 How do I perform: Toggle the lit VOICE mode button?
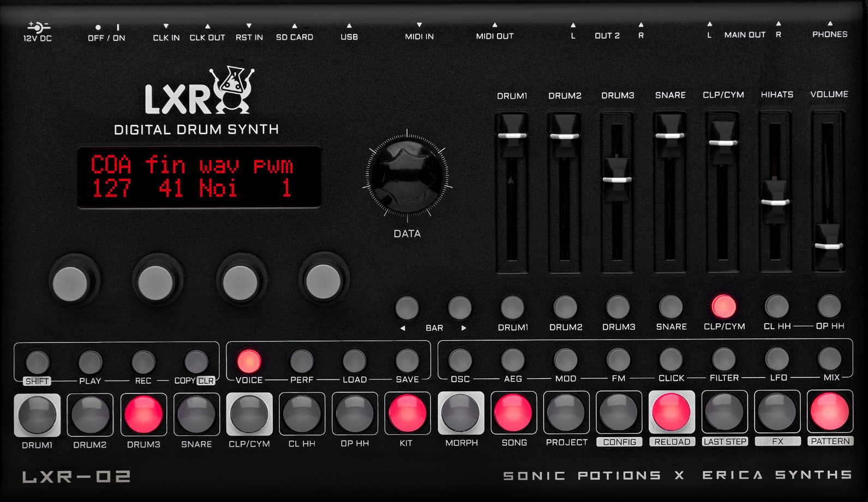click(249, 361)
